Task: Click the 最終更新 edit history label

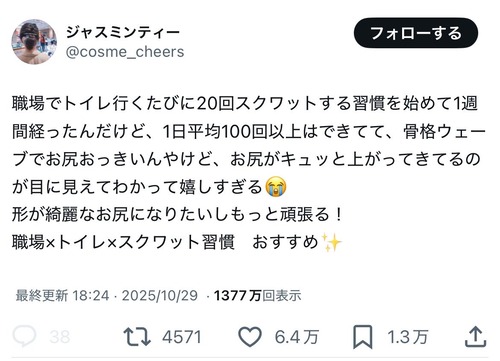Action: pos(42,296)
